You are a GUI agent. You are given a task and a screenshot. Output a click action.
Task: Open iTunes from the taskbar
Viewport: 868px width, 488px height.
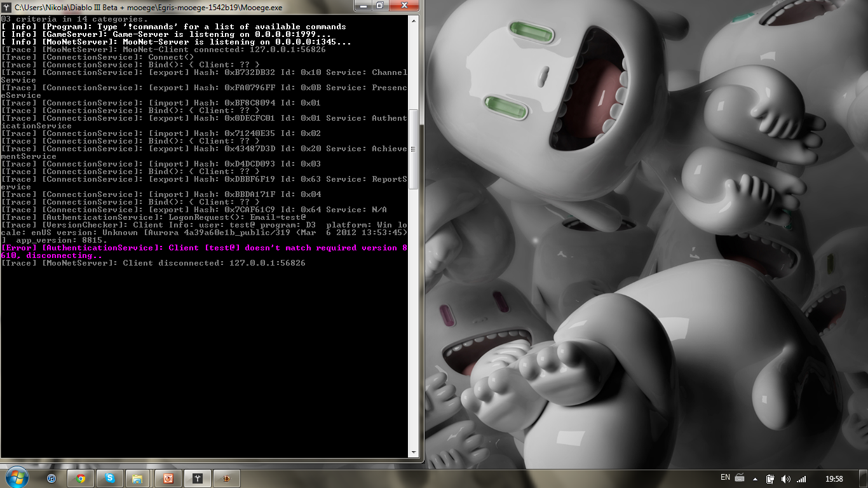(52, 478)
